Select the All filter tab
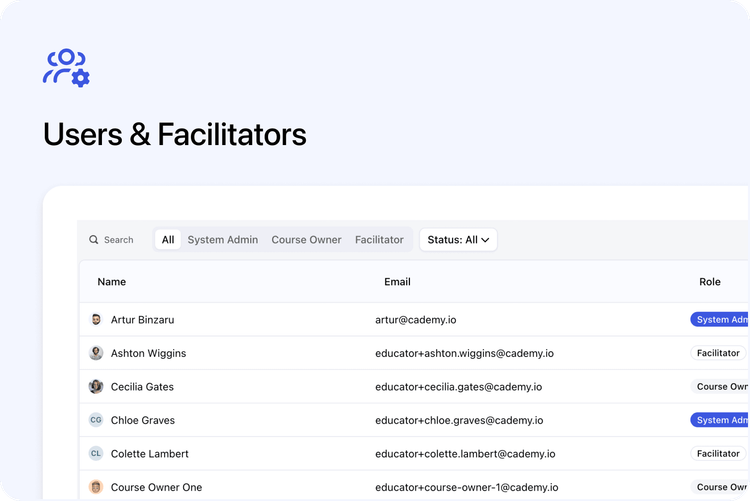The width and height of the screenshot is (750, 501). click(x=168, y=240)
